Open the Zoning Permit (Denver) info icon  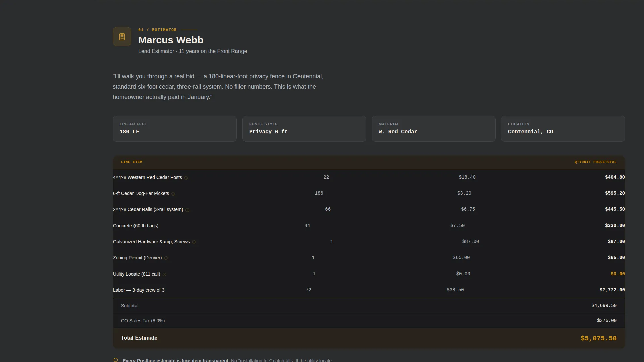(166, 258)
